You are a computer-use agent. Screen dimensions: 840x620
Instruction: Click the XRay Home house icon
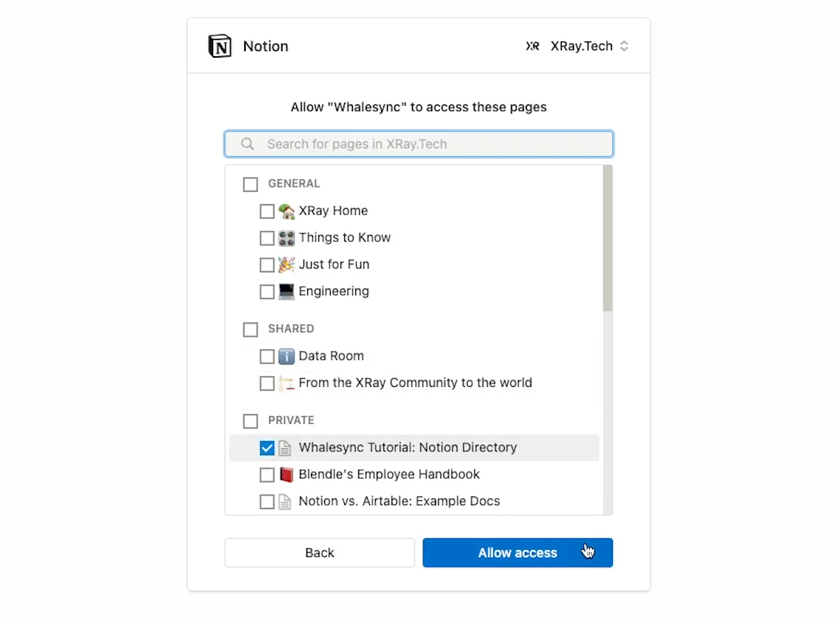click(x=286, y=211)
